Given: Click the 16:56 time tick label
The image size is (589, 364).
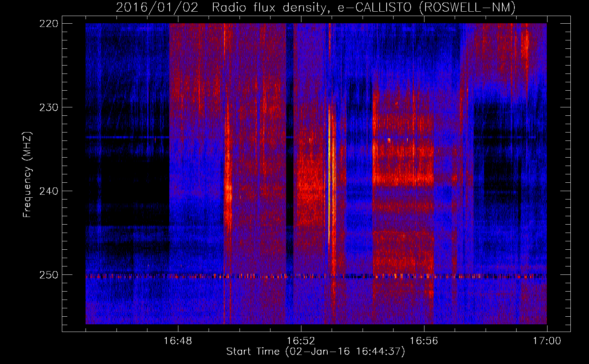Looking at the screenshot, I should 424,341.
